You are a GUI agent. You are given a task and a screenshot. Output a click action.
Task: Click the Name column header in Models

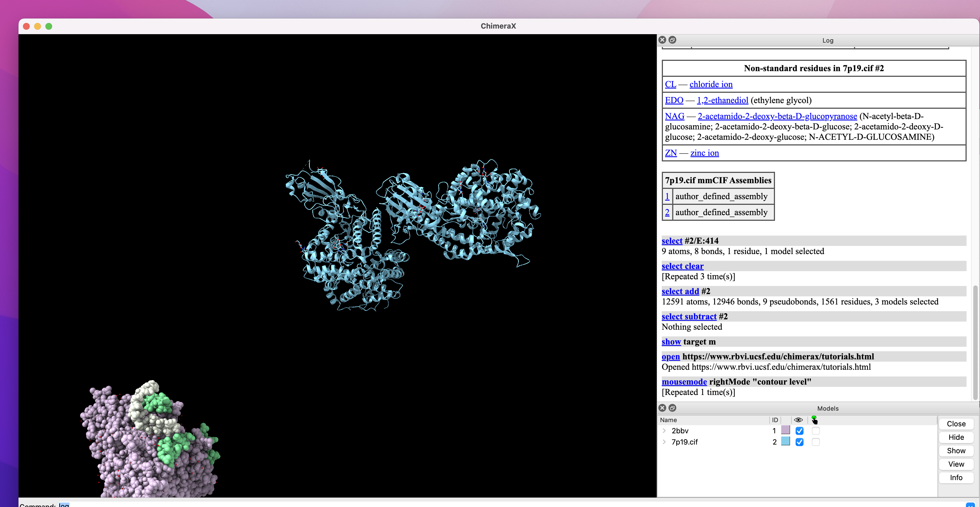point(668,420)
